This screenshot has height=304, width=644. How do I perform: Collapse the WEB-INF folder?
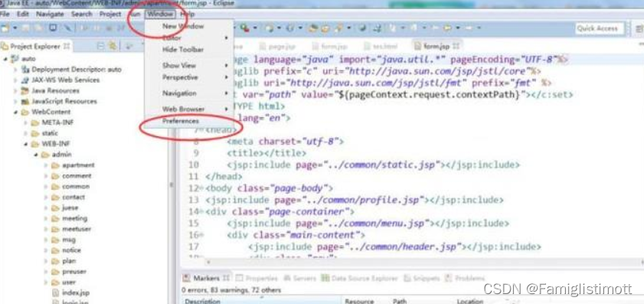click(26, 144)
